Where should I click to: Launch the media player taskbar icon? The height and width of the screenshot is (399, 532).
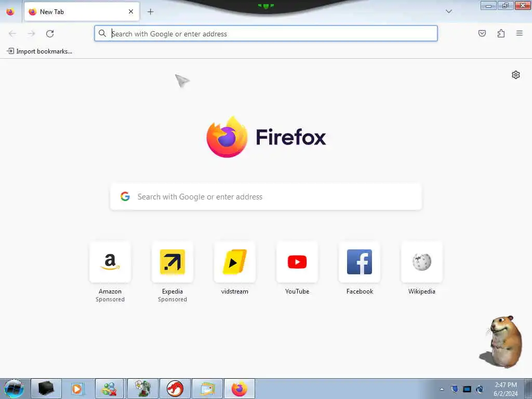click(x=77, y=389)
